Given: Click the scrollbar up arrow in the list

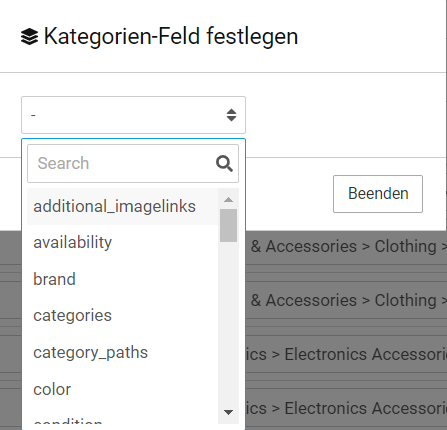Looking at the screenshot, I should (228, 200).
